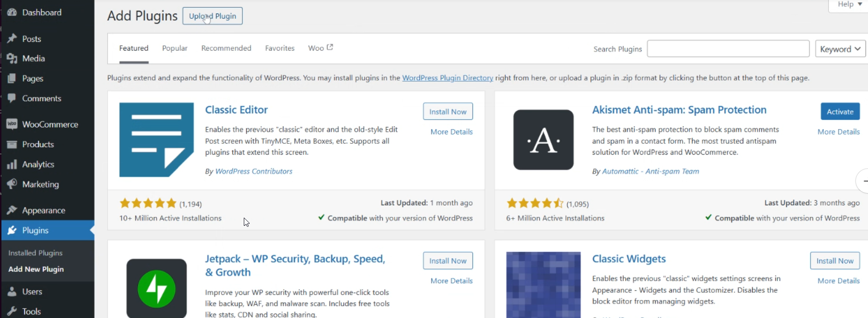Click the Products box icon
The height and width of the screenshot is (318, 868).
click(12, 144)
